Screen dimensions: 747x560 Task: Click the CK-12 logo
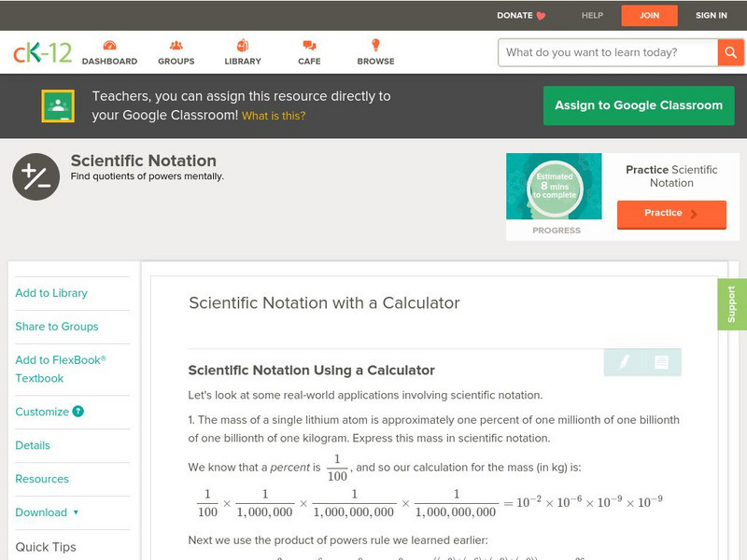point(43,53)
